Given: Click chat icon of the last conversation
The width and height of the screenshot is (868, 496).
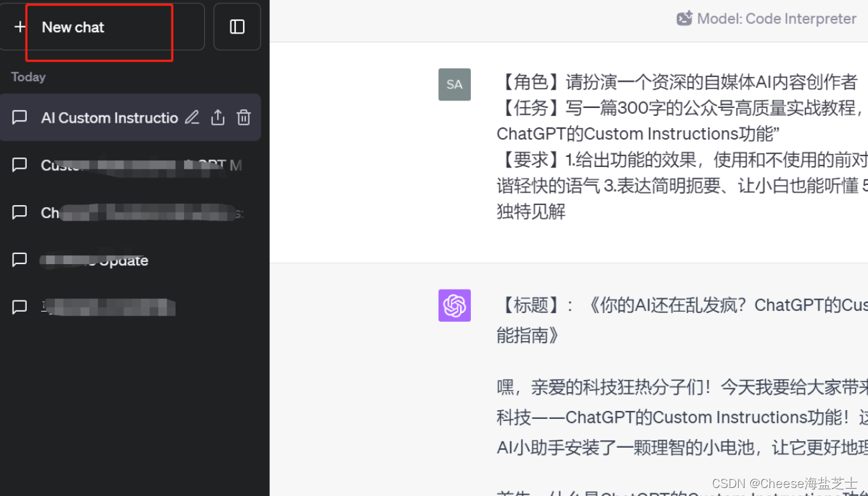Looking at the screenshot, I should (20, 307).
